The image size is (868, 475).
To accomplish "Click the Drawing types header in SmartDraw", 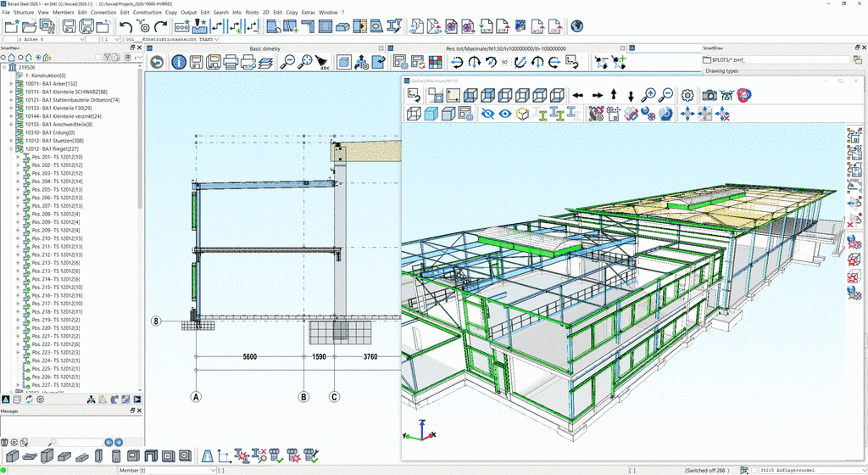I will 721,70.
